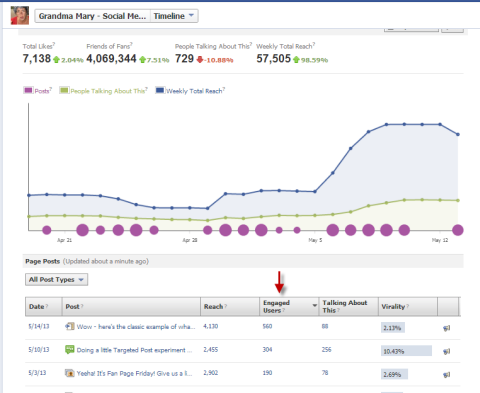Select the first purple post bubble before Apr 21
The width and height of the screenshot is (480, 393).
pos(47,230)
